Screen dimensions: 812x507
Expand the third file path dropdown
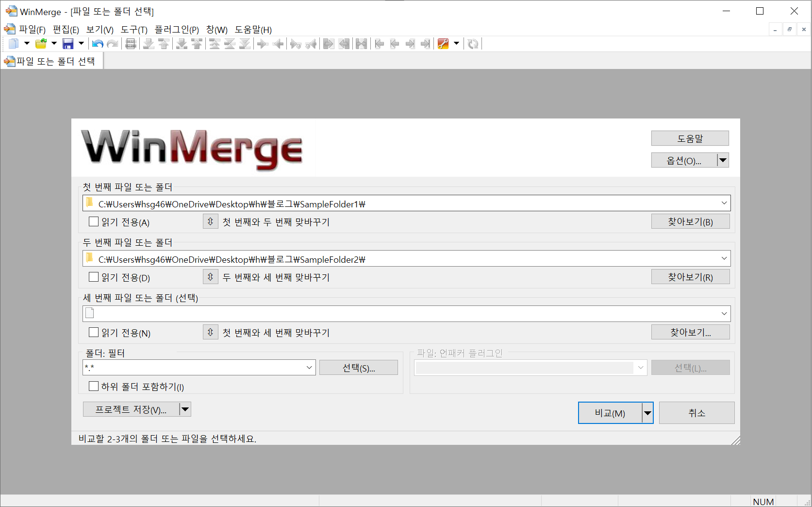(724, 314)
